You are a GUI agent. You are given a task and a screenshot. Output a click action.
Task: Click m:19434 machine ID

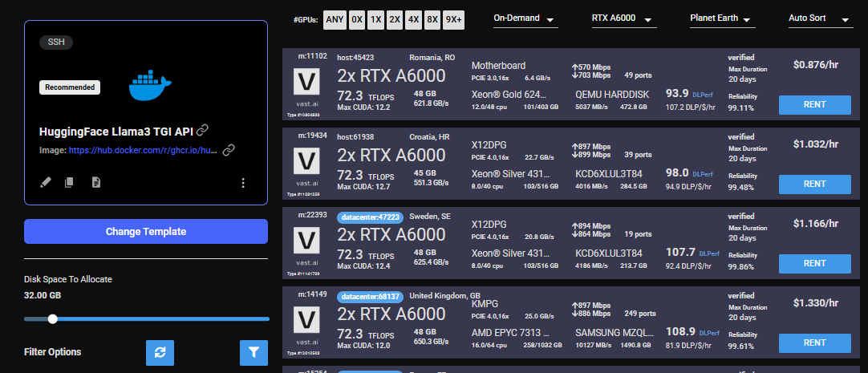[x=313, y=136]
